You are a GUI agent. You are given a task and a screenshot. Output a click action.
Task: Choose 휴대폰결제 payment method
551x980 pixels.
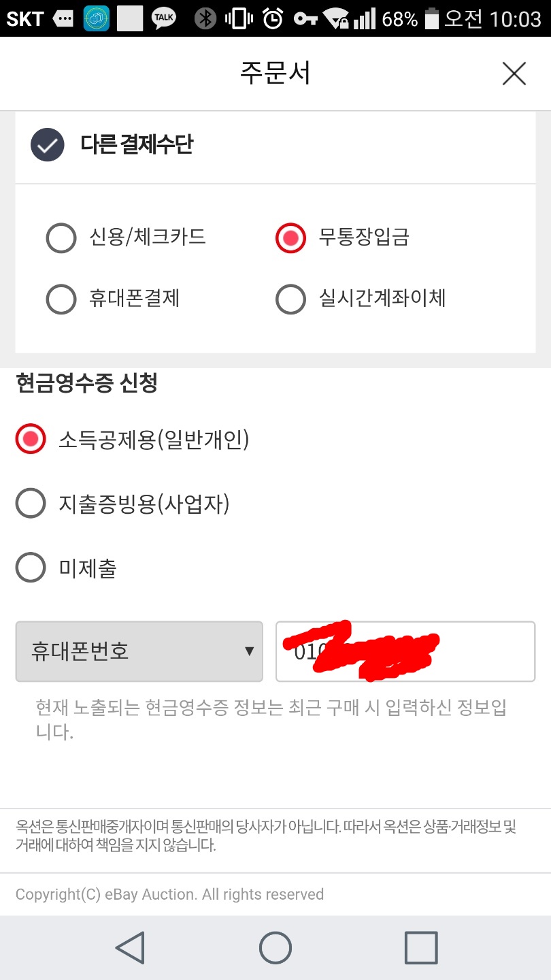pyautogui.click(x=61, y=299)
